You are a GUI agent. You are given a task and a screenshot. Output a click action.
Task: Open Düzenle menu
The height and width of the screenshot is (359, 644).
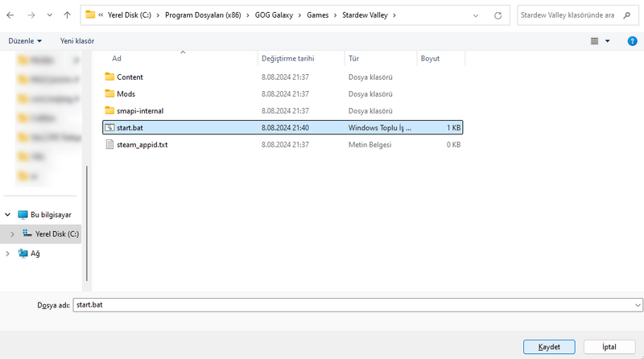point(25,41)
